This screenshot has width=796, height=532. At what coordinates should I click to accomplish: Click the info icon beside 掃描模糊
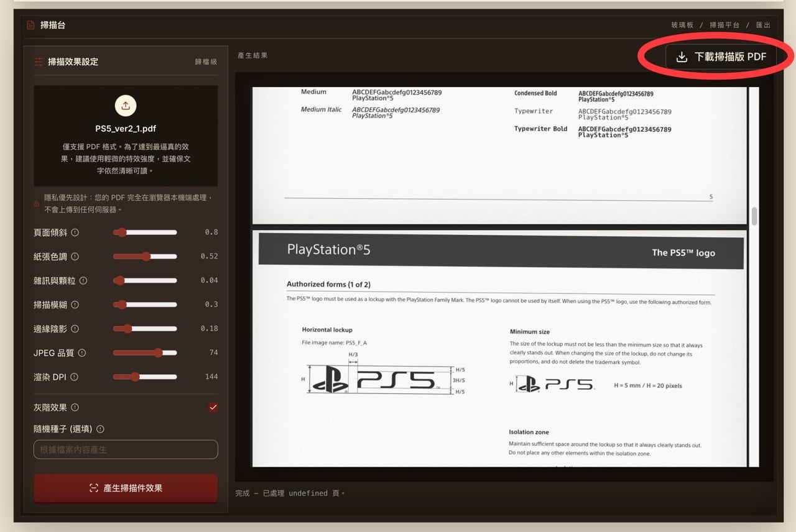[75, 305]
